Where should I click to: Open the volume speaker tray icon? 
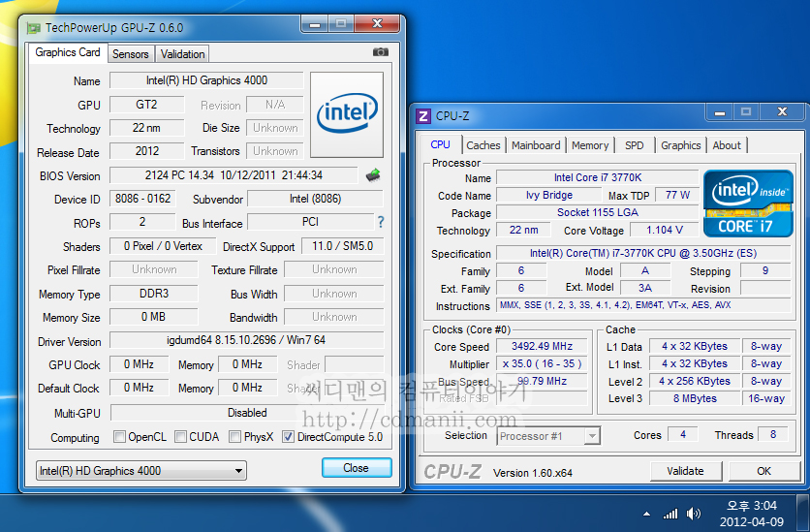[x=694, y=514]
